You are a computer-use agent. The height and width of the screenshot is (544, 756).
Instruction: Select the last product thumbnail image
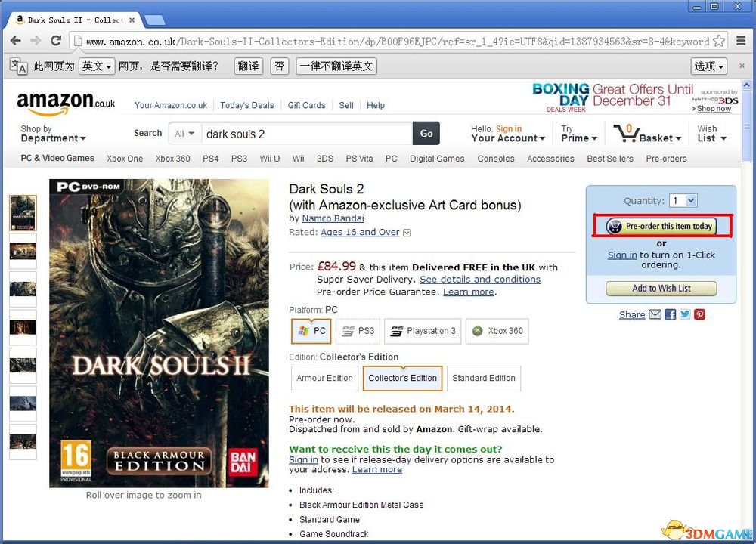[x=23, y=442]
